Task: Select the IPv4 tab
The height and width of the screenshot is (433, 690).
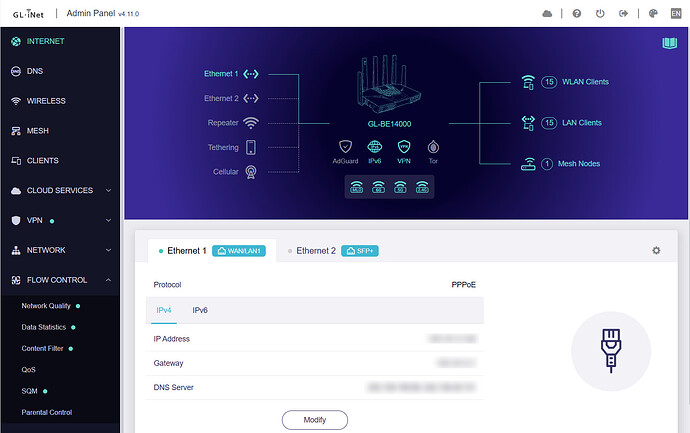Action: [x=164, y=311]
